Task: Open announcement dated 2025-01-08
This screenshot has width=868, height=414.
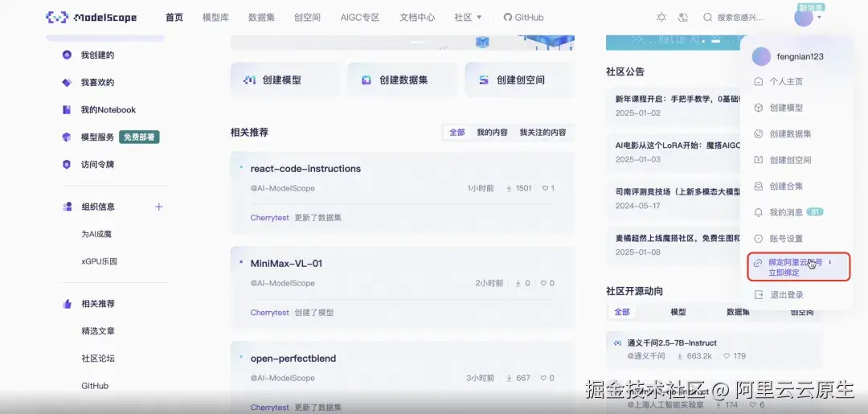Action: [674, 245]
